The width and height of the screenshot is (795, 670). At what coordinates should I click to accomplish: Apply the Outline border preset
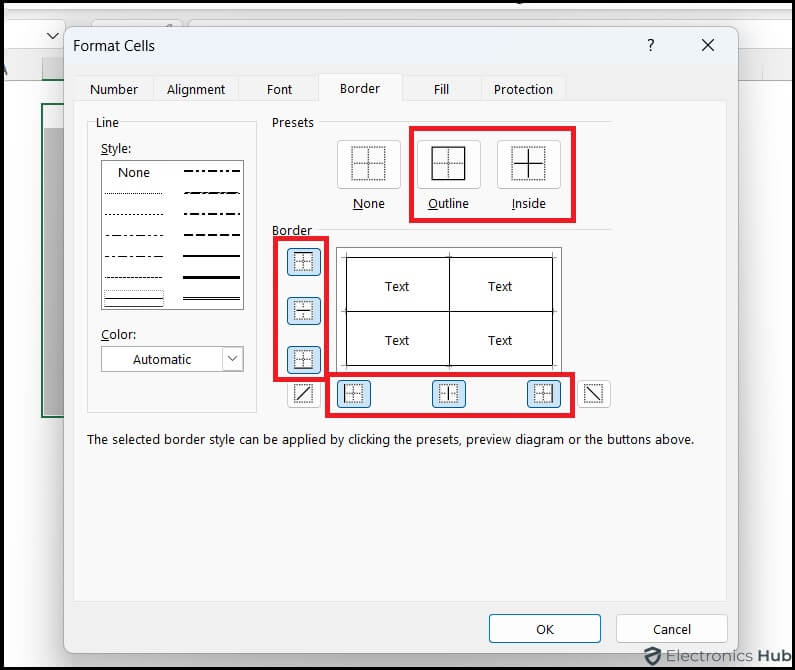[448, 164]
